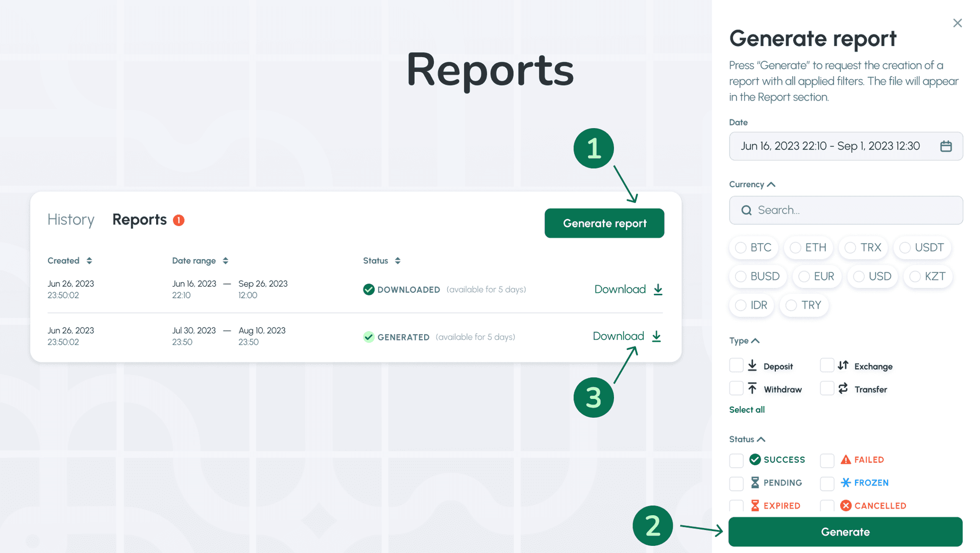The image size is (980, 553).
Task: Click the 'Sep 26, 2023' date range cell
Action: (x=263, y=284)
